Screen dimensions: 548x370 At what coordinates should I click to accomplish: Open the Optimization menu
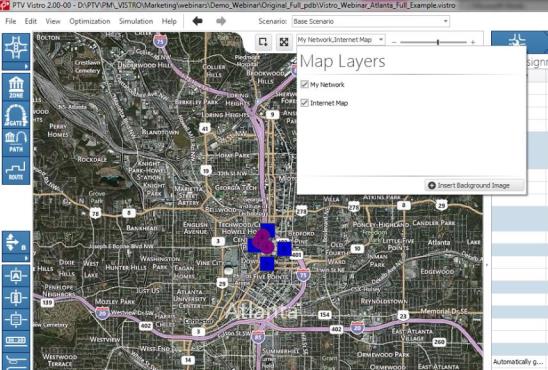tap(90, 21)
